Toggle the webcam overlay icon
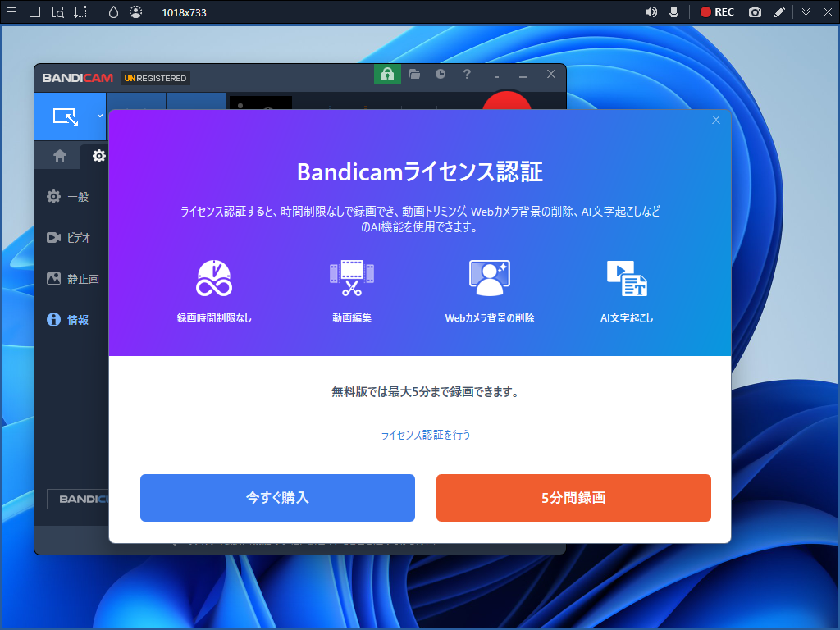The width and height of the screenshot is (840, 630). [x=136, y=11]
